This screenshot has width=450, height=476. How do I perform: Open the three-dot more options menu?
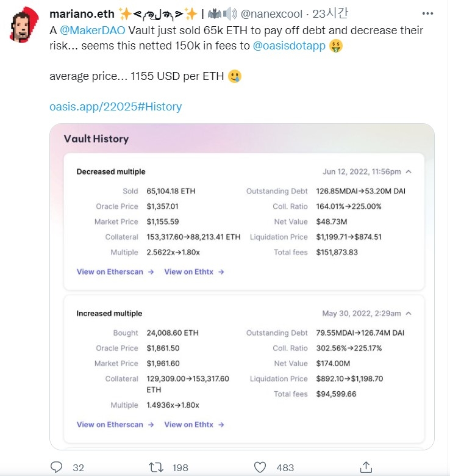click(427, 13)
